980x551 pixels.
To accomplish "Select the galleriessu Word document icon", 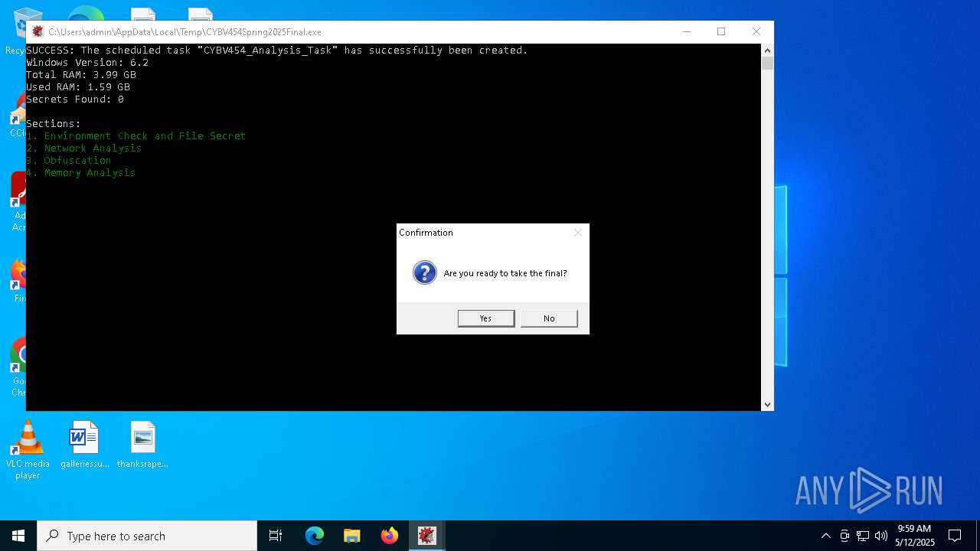I will click(84, 445).
